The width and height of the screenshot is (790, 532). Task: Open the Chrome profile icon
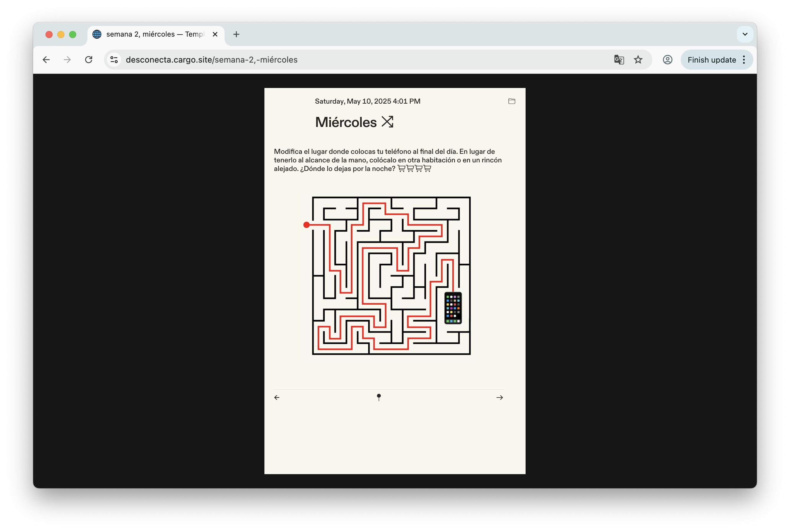667,60
